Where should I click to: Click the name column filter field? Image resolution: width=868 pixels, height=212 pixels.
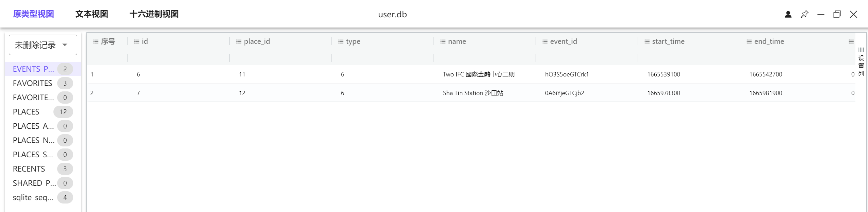click(x=484, y=57)
